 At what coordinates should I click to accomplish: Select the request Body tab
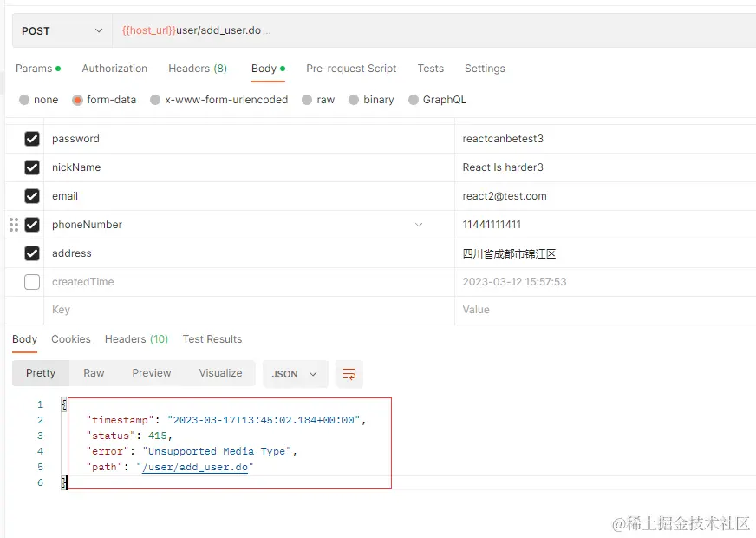268,69
